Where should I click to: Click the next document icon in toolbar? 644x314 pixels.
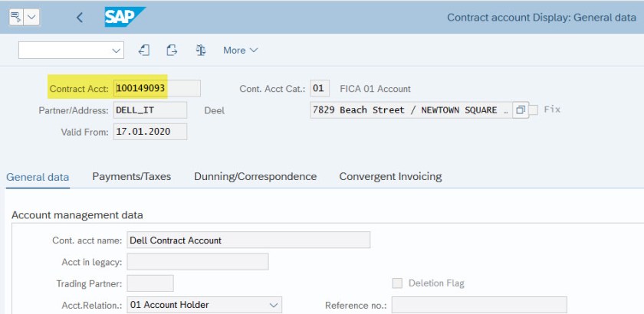tap(172, 50)
